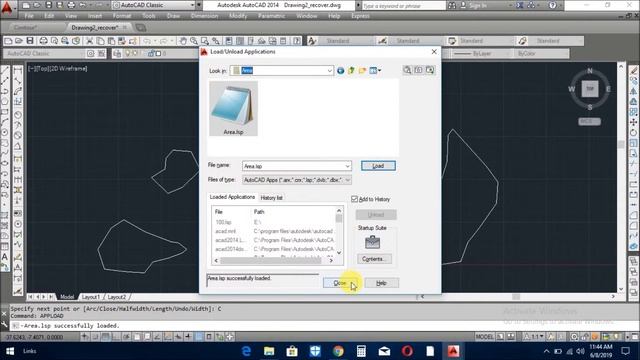Click the ViewCube Top face
The image size is (640, 360).
(x=590, y=89)
